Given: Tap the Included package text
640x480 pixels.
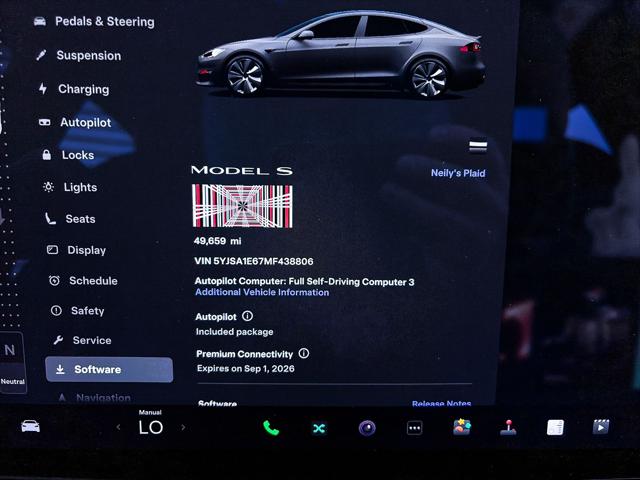Looking at the screenshot, I should (235, 332).
